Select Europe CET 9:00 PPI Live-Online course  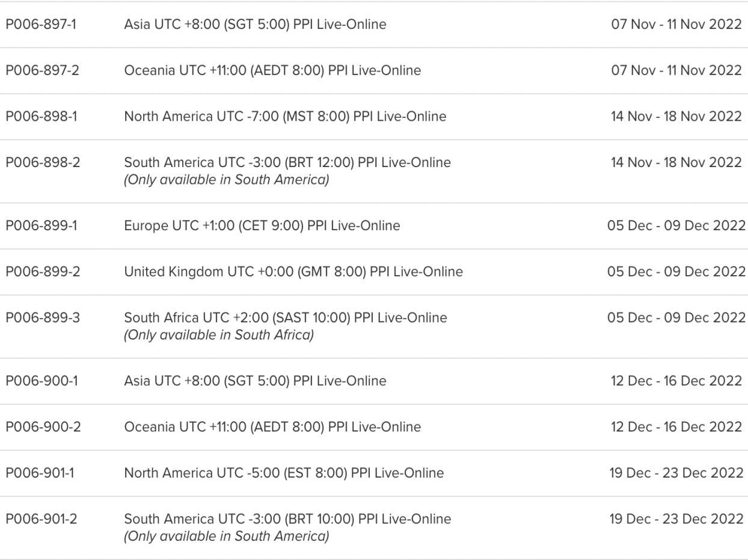[262, 226]
